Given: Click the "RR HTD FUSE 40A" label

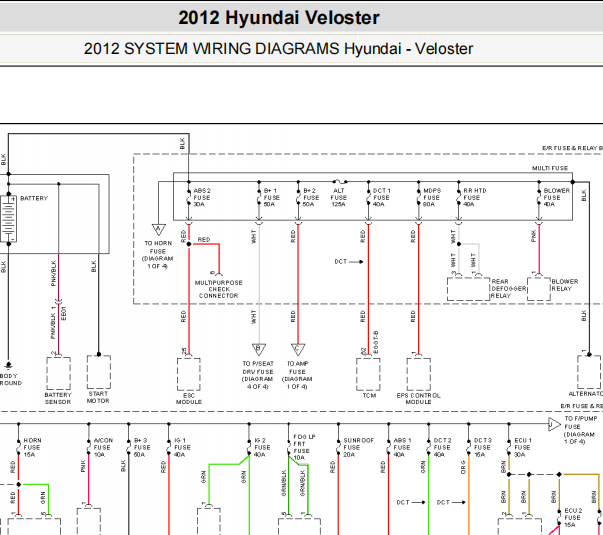Looking at the screenshot, I should 475,197.
